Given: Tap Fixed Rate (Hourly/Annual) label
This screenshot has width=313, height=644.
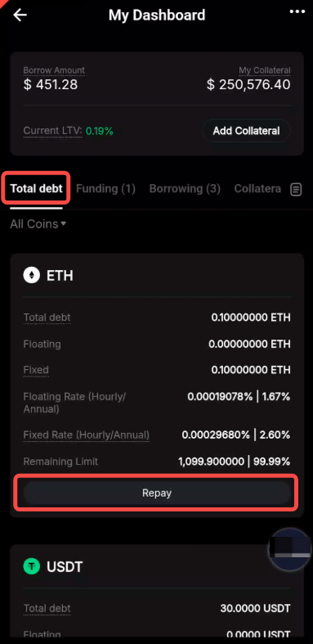Looking at the screenshot, I should [87, 435].
